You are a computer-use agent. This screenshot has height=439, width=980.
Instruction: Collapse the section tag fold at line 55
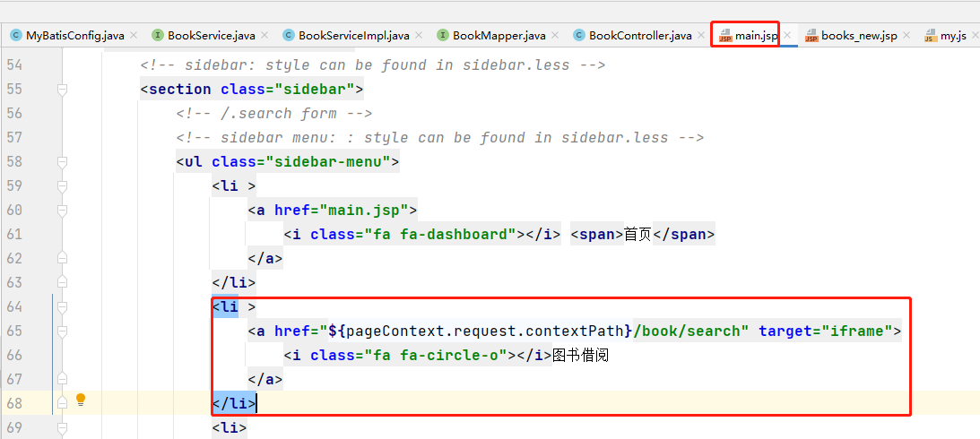61,90
